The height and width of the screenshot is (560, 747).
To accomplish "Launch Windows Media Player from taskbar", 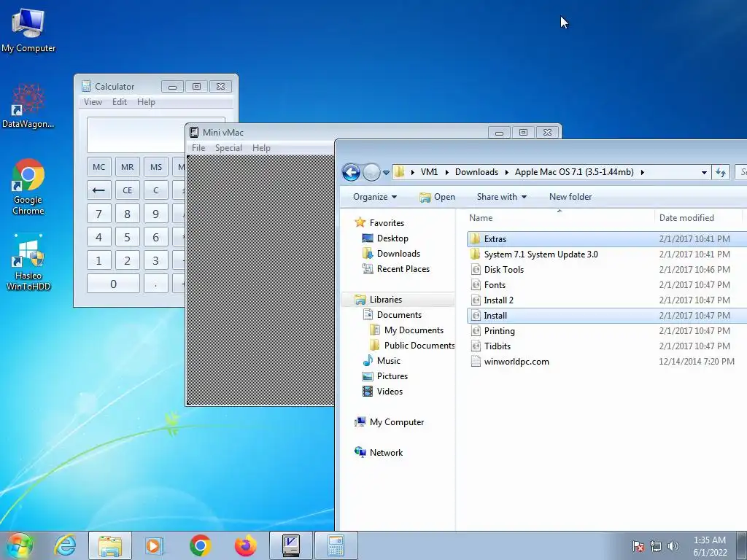I will tap(155, 545).
